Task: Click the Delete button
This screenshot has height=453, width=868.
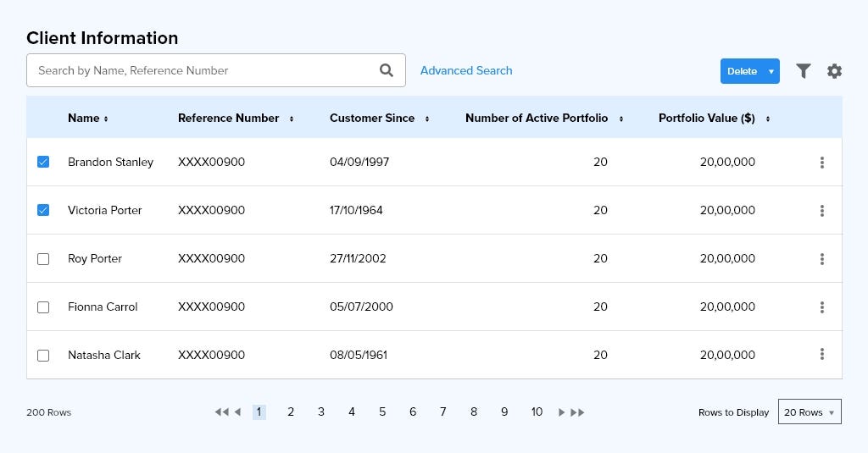Action: point(742,71)
